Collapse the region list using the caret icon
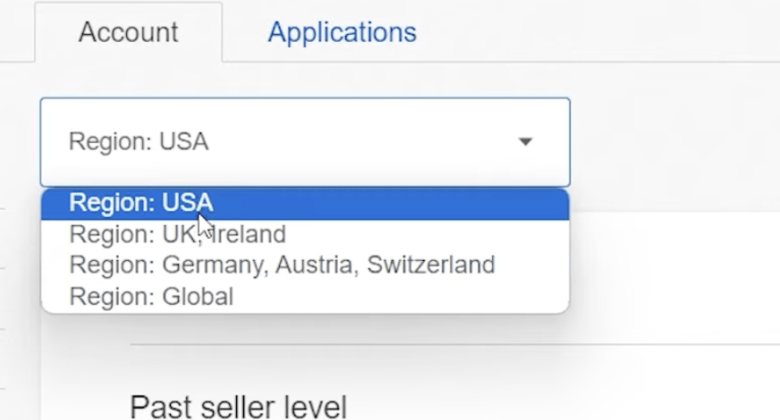Screen dimensions: 780x420 point(525,142)
